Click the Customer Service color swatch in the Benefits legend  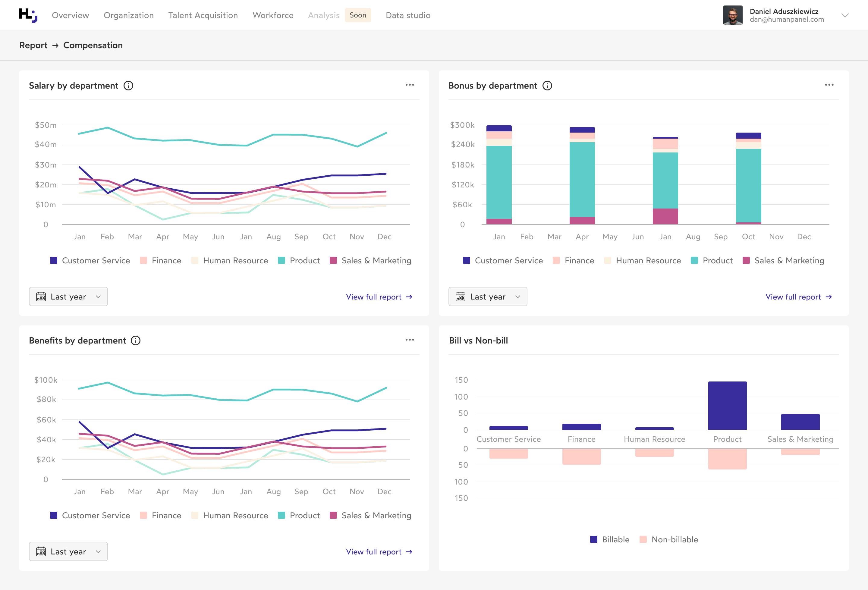click(x=53, y=515)
